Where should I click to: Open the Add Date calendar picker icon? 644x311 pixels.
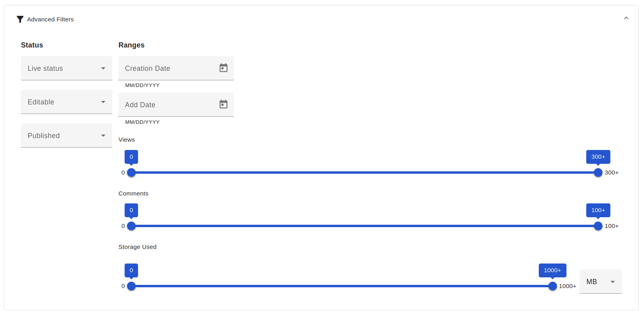pos(224,104)
